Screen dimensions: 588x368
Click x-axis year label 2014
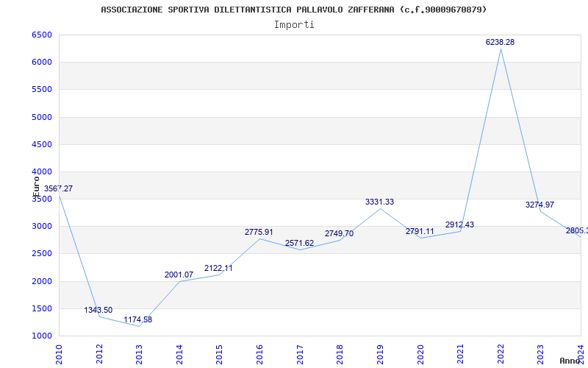(x=179, y=354)
